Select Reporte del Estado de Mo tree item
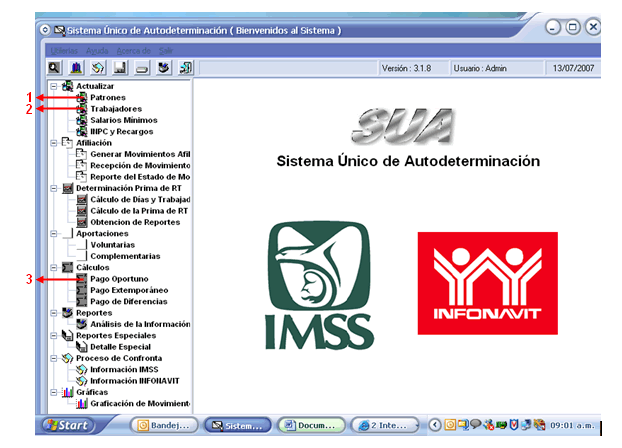This screenshot has width=622, height=448. click(140, 177)
